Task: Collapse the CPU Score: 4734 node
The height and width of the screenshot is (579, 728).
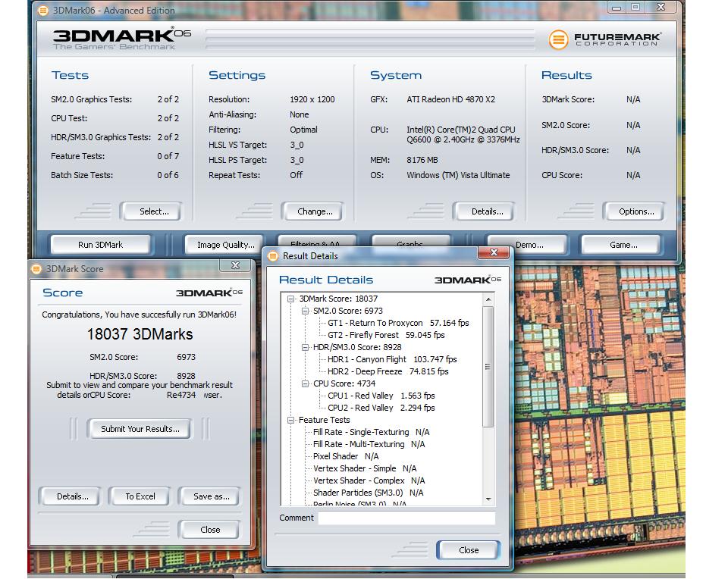Action: (x=305, y=383)
